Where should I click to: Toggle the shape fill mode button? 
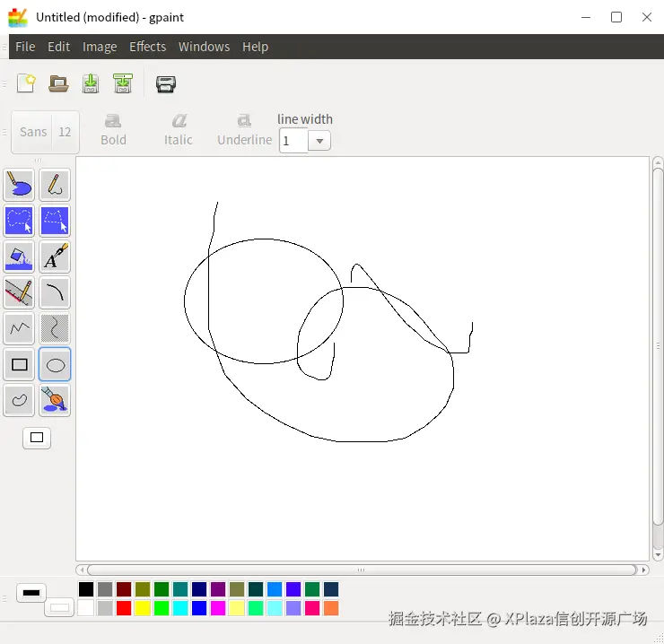tap(37, 438)
